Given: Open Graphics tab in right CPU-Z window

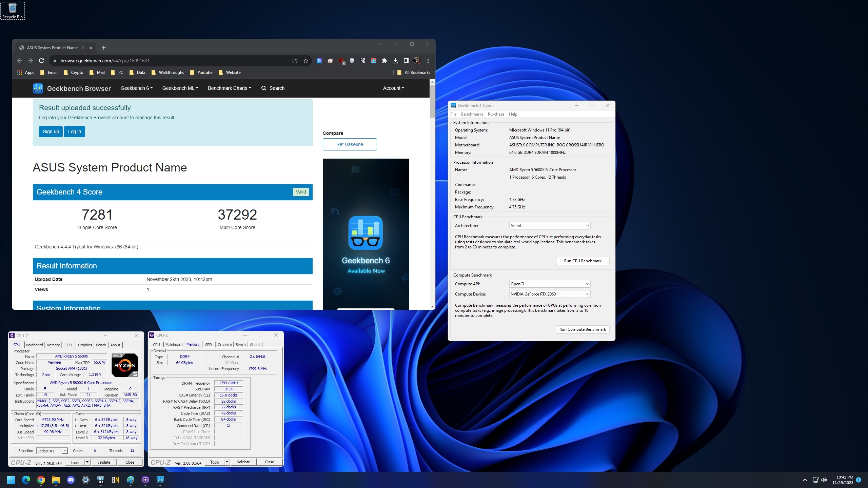Looking at the screenshot, I should (225, 345).
